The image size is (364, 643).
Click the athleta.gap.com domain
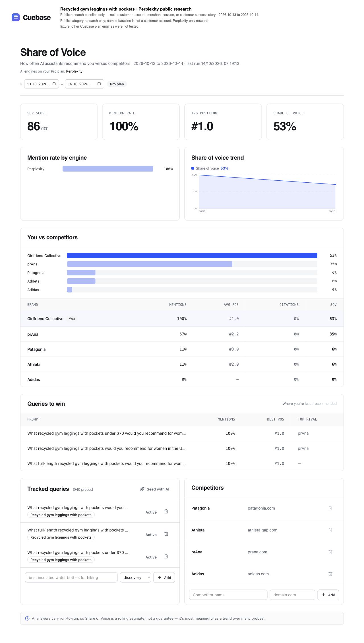point(262,530)
